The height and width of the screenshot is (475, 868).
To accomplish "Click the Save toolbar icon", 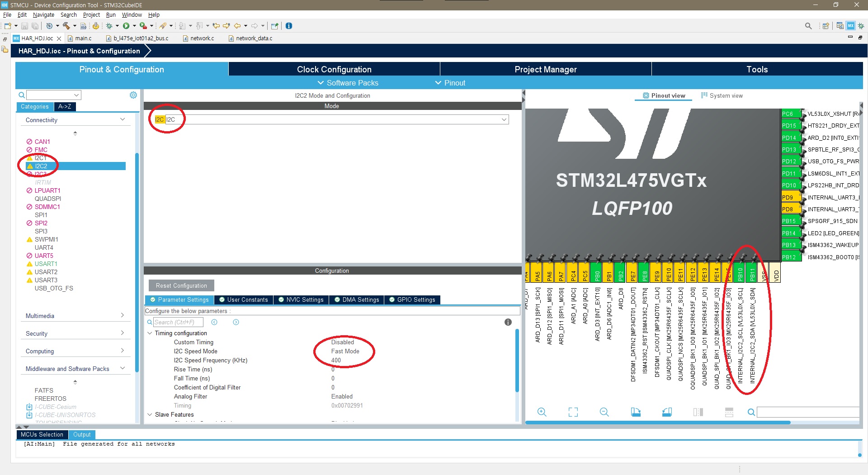I will point(25,26).
